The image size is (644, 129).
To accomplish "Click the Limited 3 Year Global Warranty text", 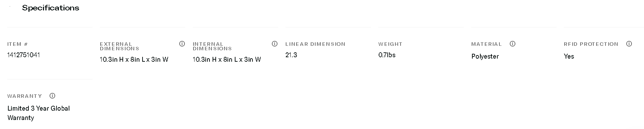I will 39,113.
